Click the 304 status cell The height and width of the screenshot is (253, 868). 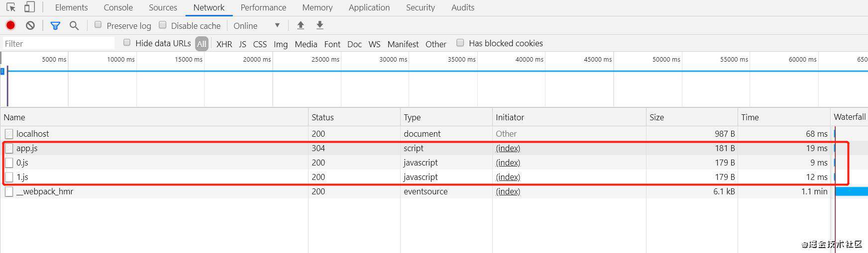point(354,148)
